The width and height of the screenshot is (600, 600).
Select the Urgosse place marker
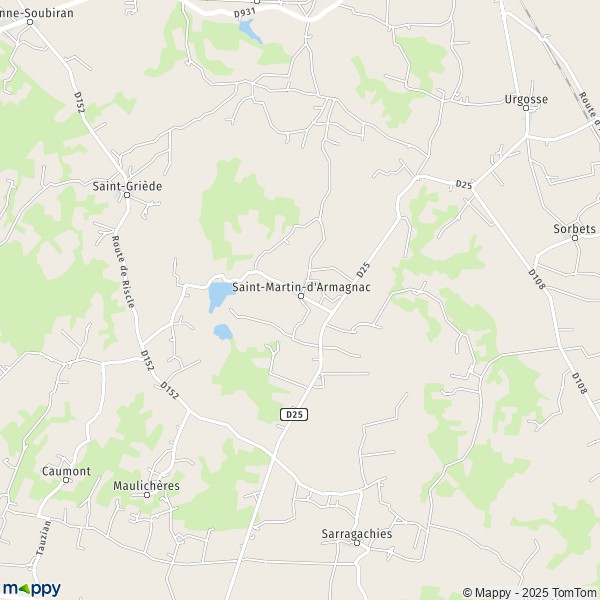(x=526, y=108)
